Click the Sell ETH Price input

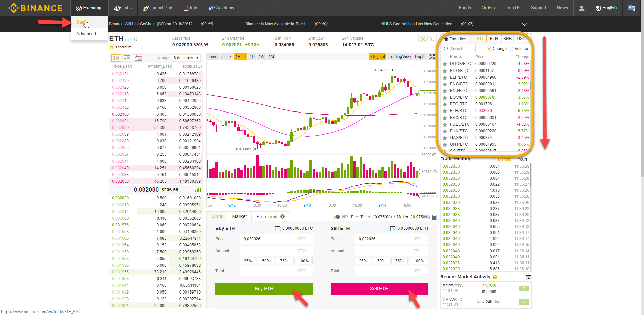391,239
